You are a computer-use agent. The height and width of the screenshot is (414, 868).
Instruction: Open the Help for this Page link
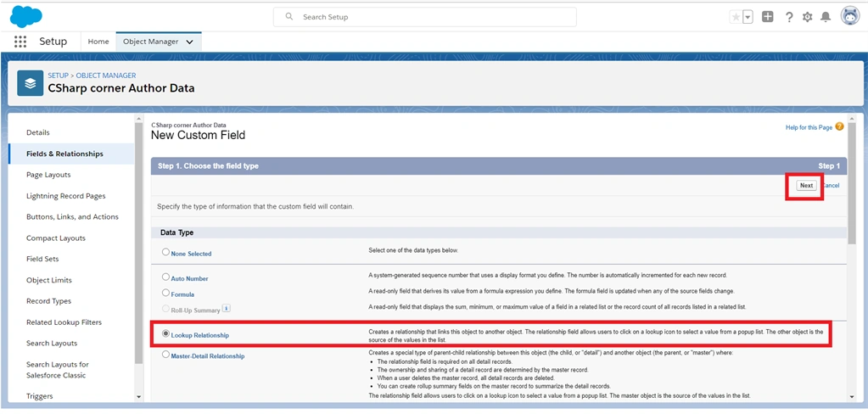(x=809, y=127)
